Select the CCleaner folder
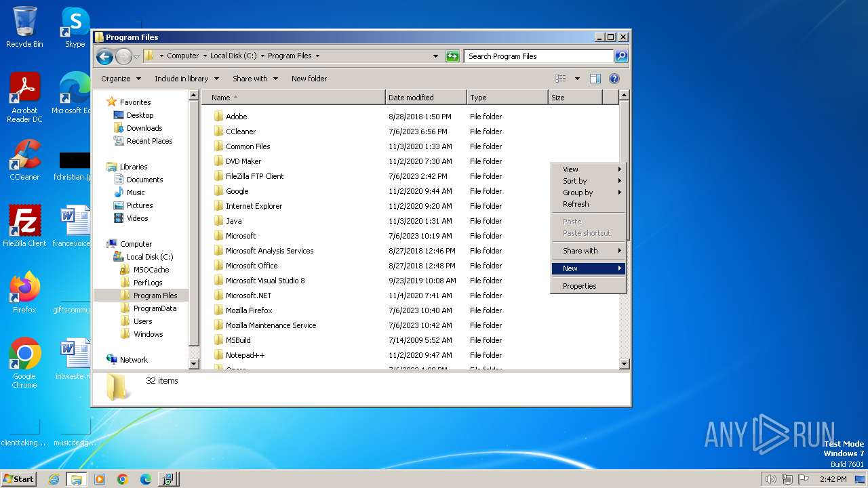 241,131
